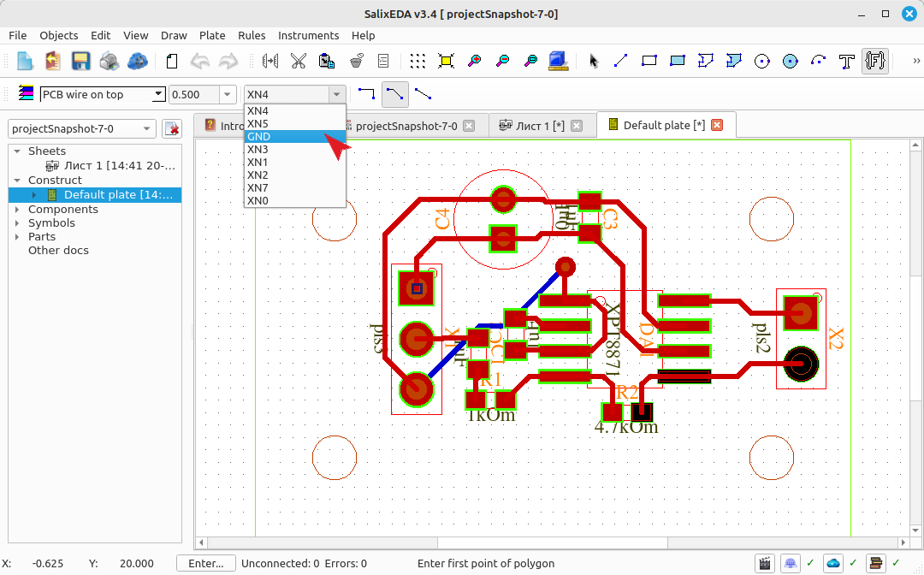Close the Default plate tab

(x=717, y=125)
